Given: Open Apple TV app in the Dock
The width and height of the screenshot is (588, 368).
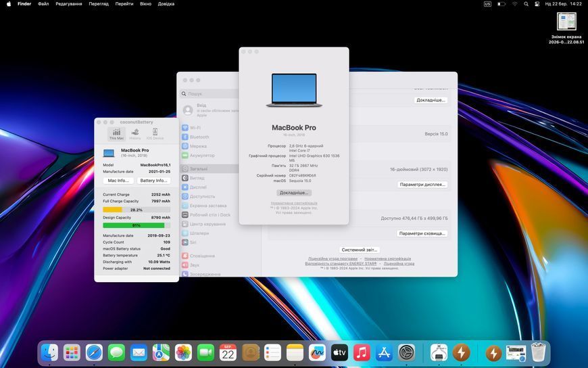Looking at the screenshot, I should 339,352.
